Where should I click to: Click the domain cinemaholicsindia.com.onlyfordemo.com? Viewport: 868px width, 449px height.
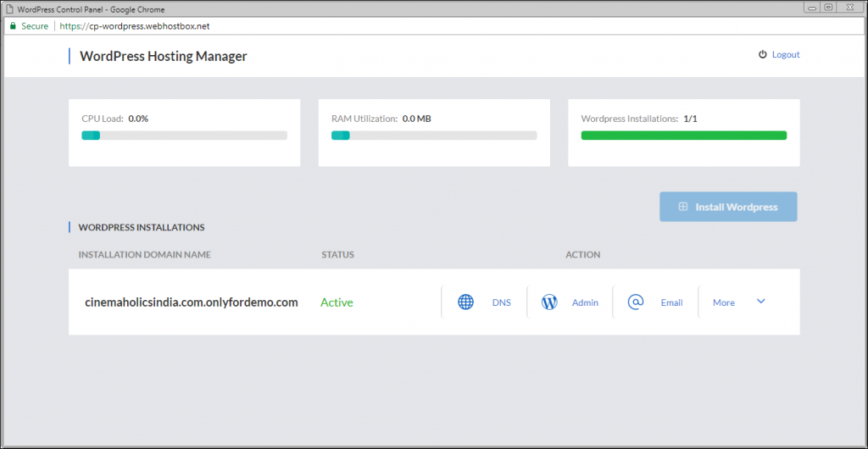(192, 302)
